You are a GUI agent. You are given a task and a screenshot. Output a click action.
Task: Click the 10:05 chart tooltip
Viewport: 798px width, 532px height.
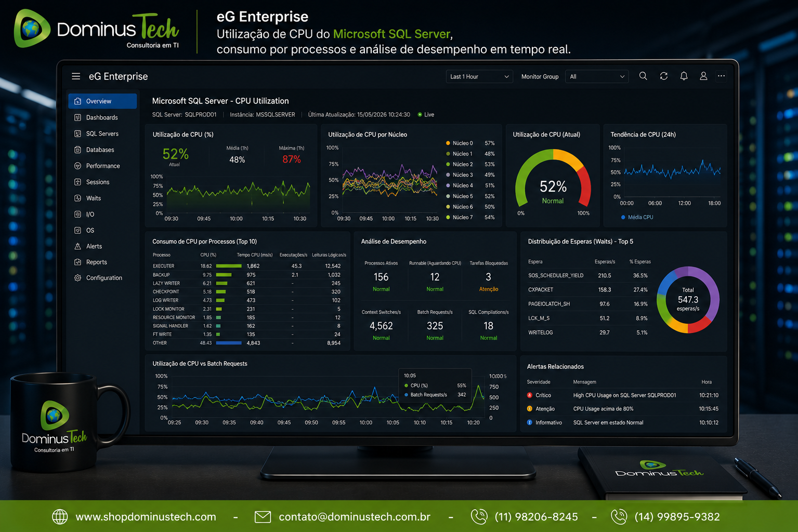click(435, 385)
